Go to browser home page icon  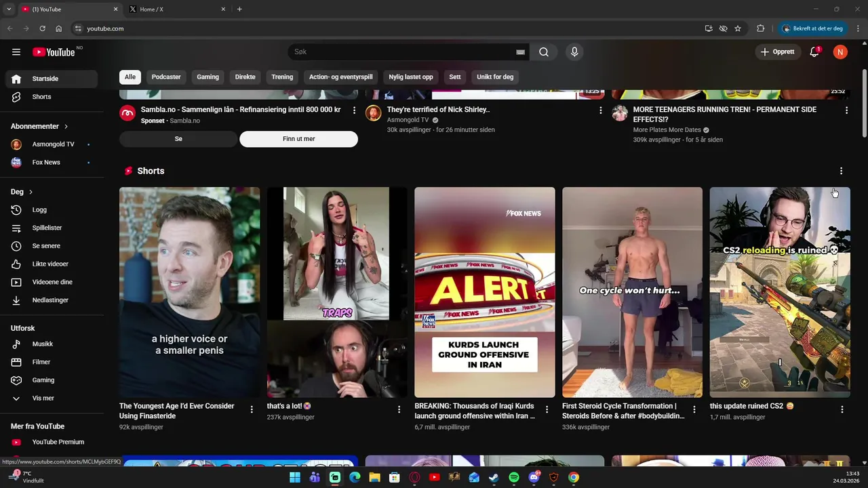tap(59, 28)
